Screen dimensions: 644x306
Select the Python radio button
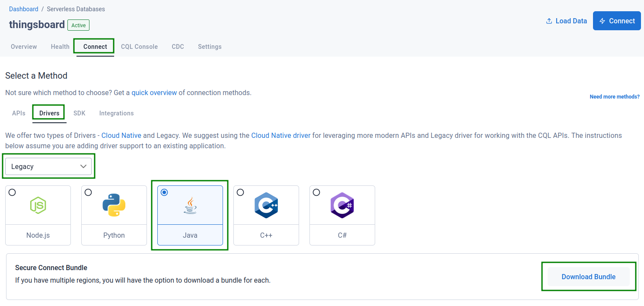(x=88, y=192)
